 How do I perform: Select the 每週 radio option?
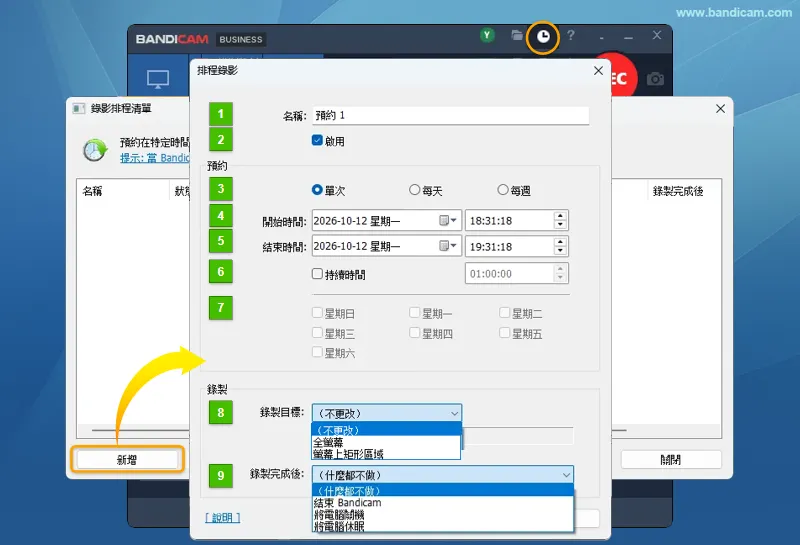[x=503, y=190]
